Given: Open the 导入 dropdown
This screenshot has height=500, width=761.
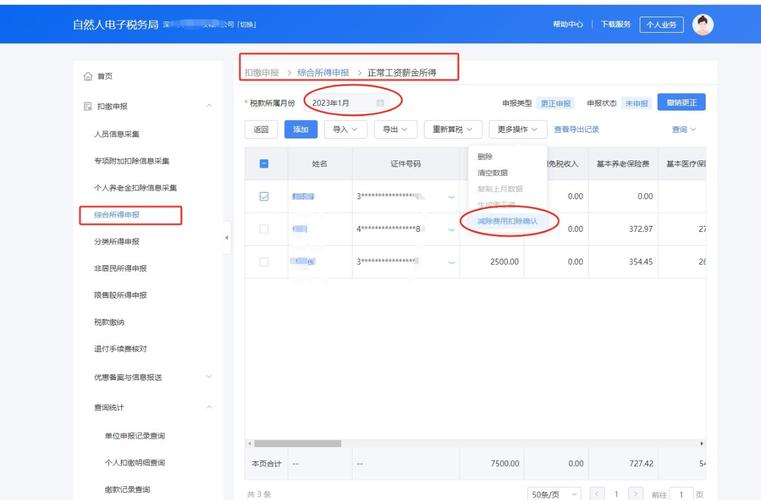Looking at the screenshot, I should tap(345, 129).
